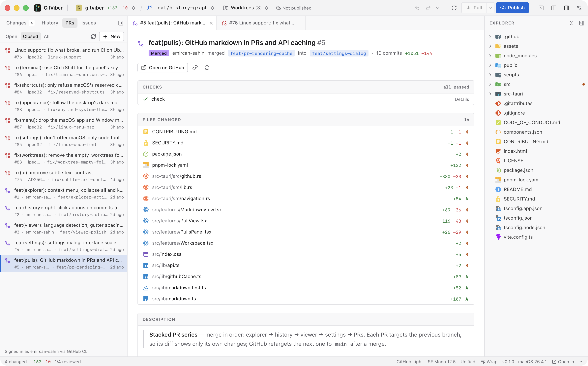Click the React icon beside MarkdownView.tsx
This screenshot has width=588, height=366.
click(x=146, y=210)
